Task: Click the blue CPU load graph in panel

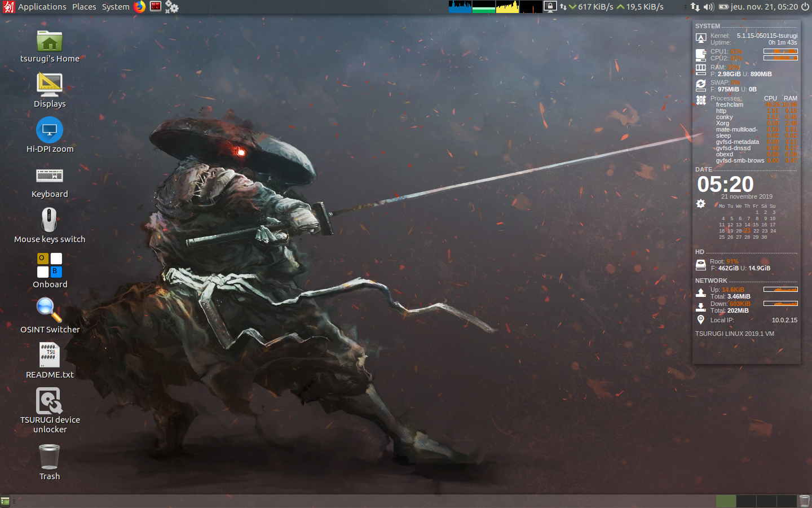Action: click(460, 7)
